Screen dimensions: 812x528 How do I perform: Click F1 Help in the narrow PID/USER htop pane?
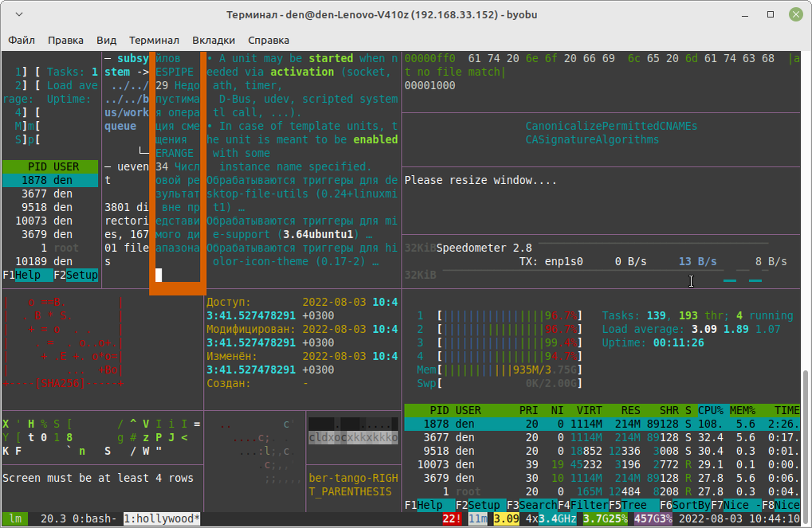pyautogui.click(x=28, y=275)
